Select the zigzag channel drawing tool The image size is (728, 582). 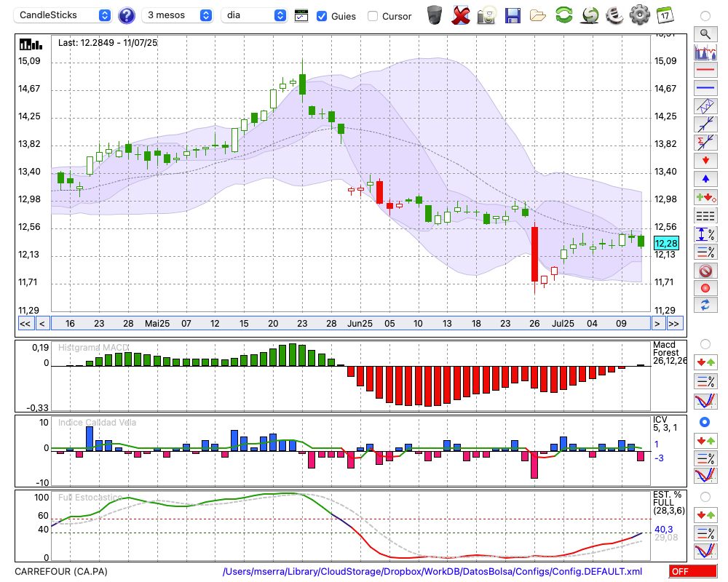705,106
